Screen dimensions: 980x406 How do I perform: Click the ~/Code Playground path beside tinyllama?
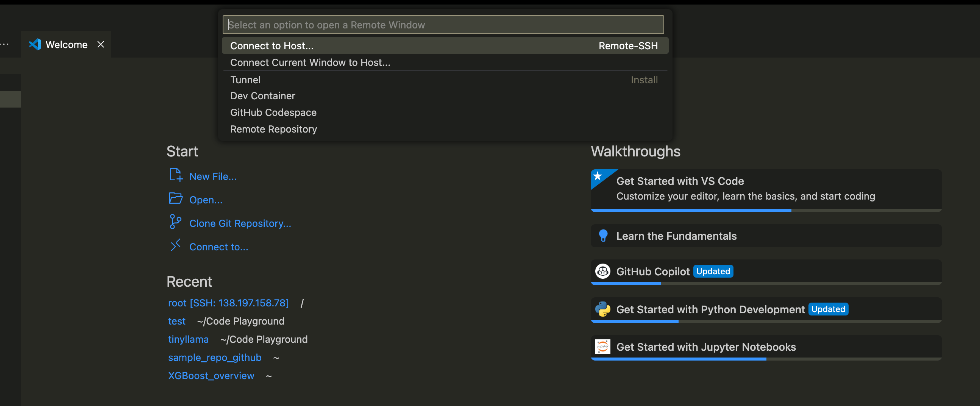[264, 339]
